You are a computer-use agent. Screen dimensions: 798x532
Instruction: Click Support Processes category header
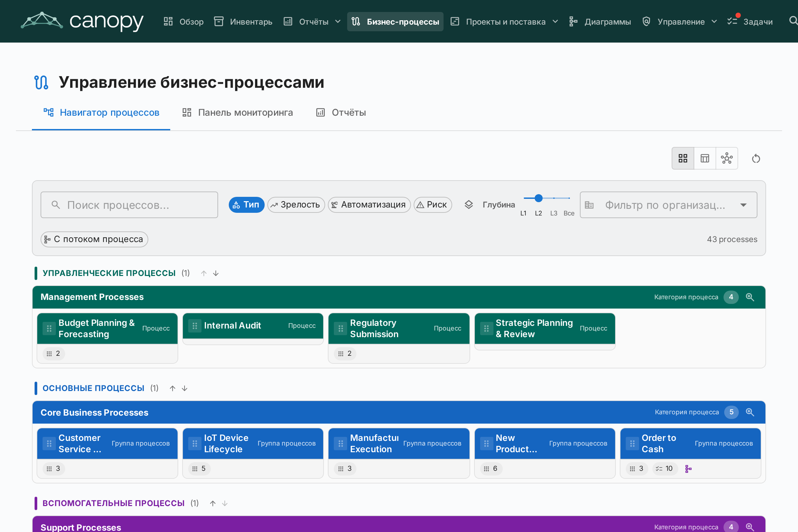coord(399,525)
